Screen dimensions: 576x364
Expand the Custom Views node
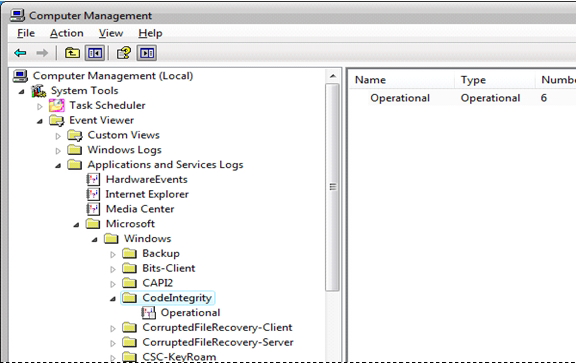click(58, 136)
